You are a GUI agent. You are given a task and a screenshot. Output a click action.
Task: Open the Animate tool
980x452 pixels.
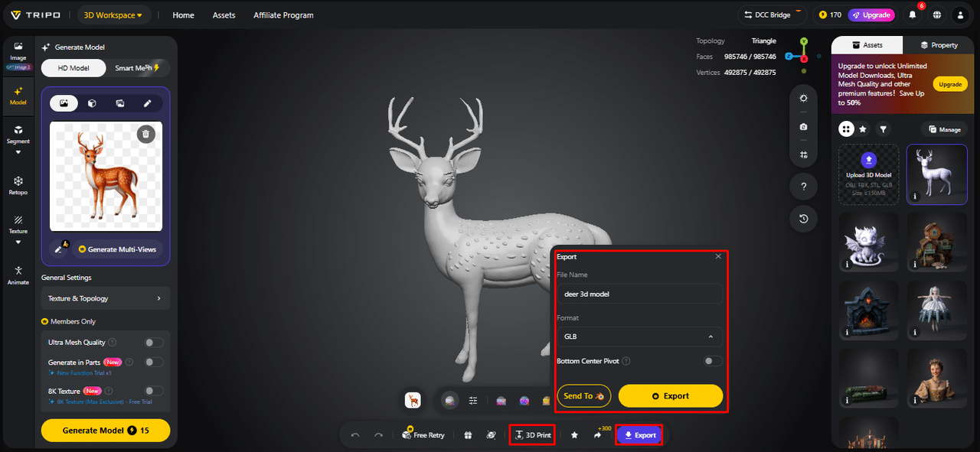[x=18, y=275]
